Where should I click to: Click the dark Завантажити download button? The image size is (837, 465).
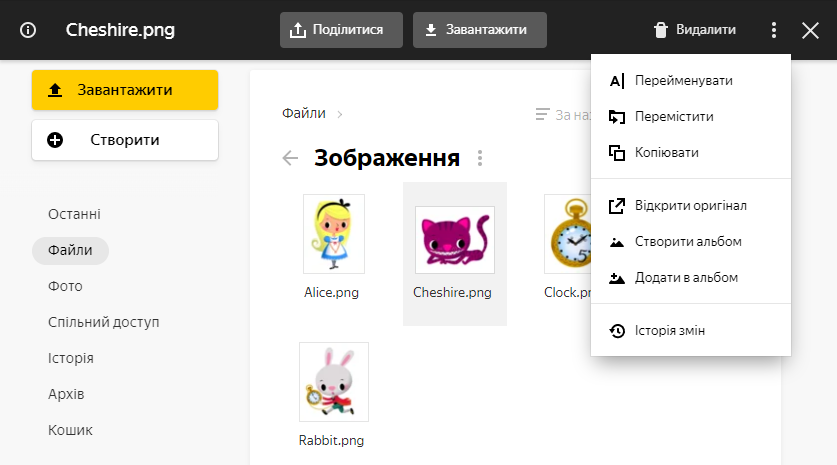[479, 30]
